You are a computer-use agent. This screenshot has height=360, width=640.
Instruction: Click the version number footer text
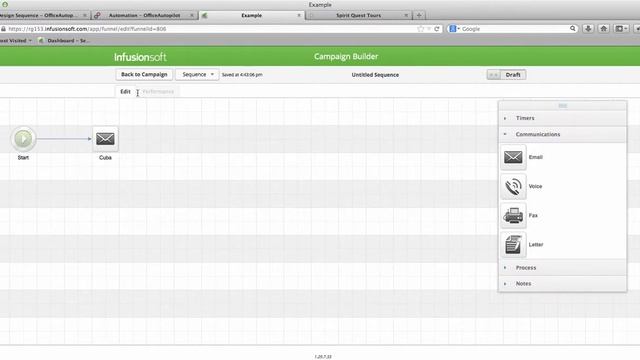pyautogui.click(x=323, y=357)
